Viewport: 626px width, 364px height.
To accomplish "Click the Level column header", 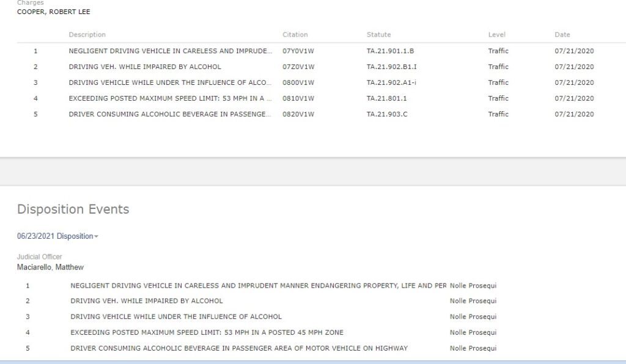I will tap(496, 35).
